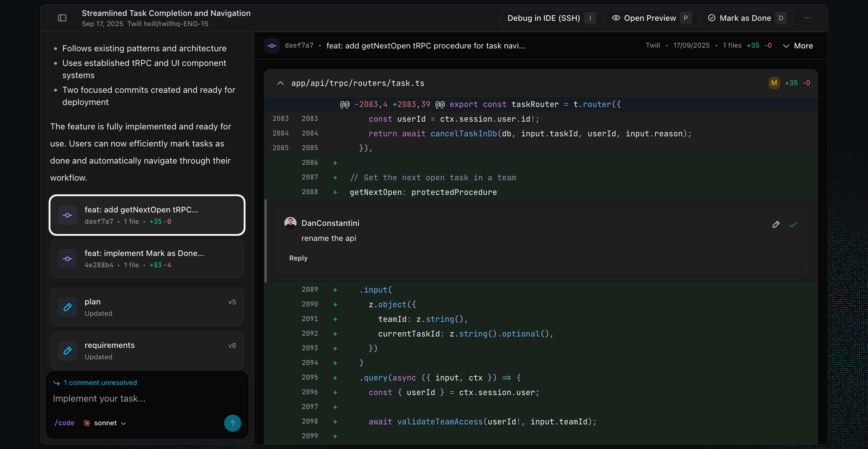Screen dimensions: 868x449
Task: Click the pencil edit icon on DanConstantini's comment
Action: coord(776,224)
